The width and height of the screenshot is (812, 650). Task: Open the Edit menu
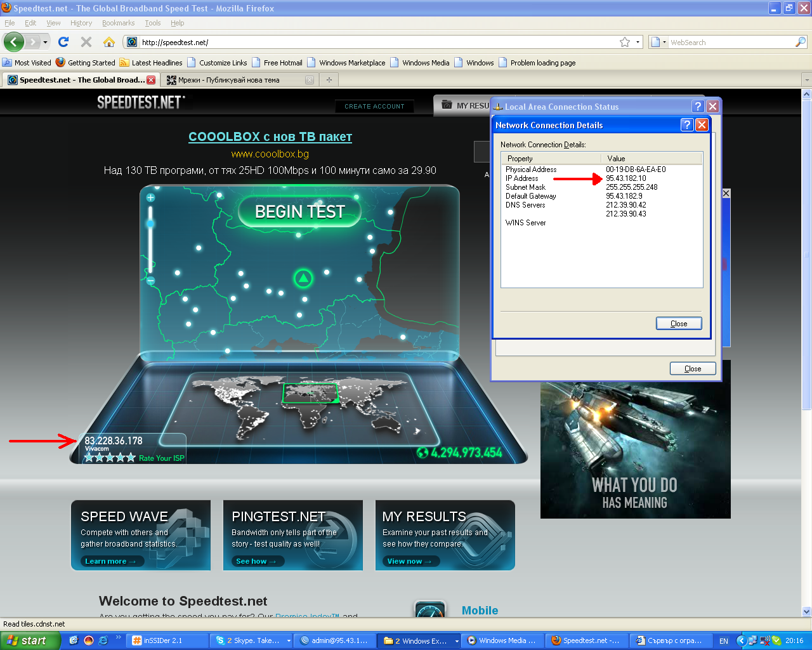coord(30,23)
